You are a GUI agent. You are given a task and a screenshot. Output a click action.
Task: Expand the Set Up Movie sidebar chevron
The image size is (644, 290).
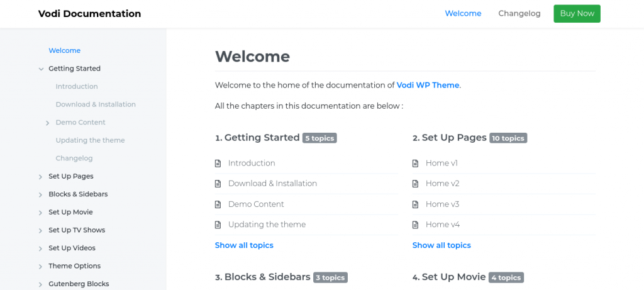41,213
